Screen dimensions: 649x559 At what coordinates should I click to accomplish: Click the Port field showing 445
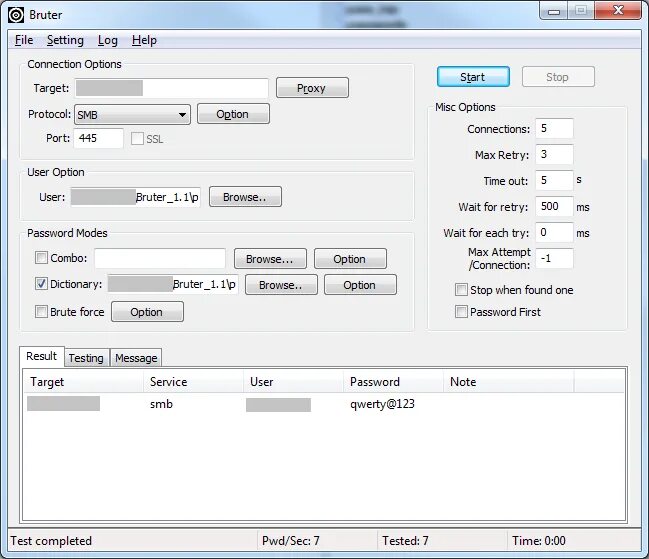(x=99, y=138)
